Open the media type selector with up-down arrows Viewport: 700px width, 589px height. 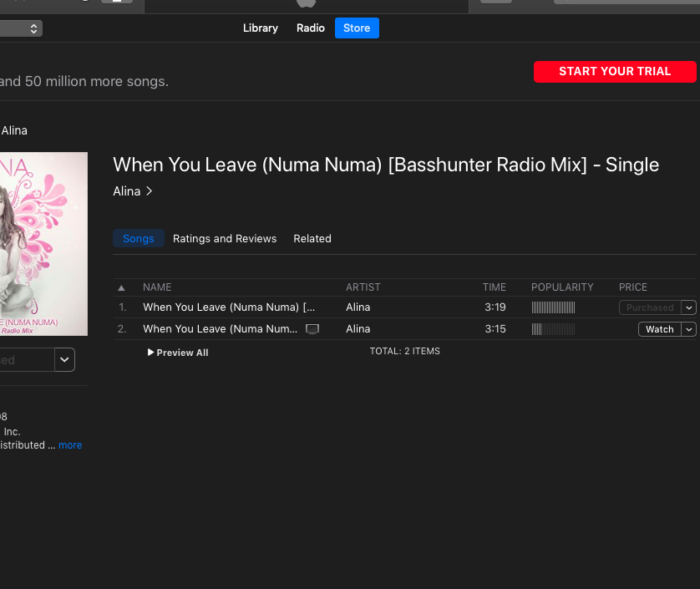[x=21, y=28]
